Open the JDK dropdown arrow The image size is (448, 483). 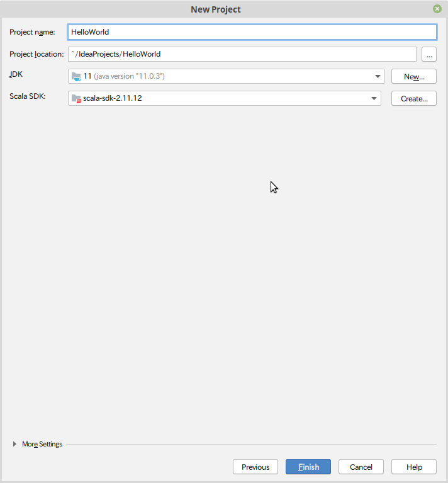pyautogui.click(x=378, y=76)
